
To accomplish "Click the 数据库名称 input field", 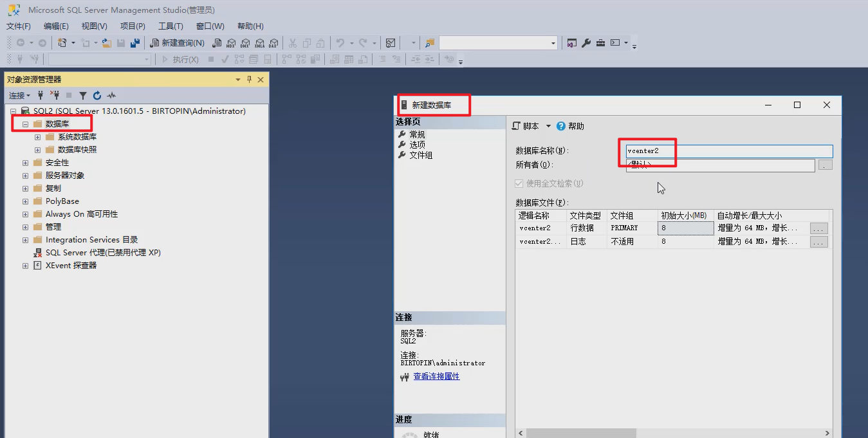I will pos(729,151).
